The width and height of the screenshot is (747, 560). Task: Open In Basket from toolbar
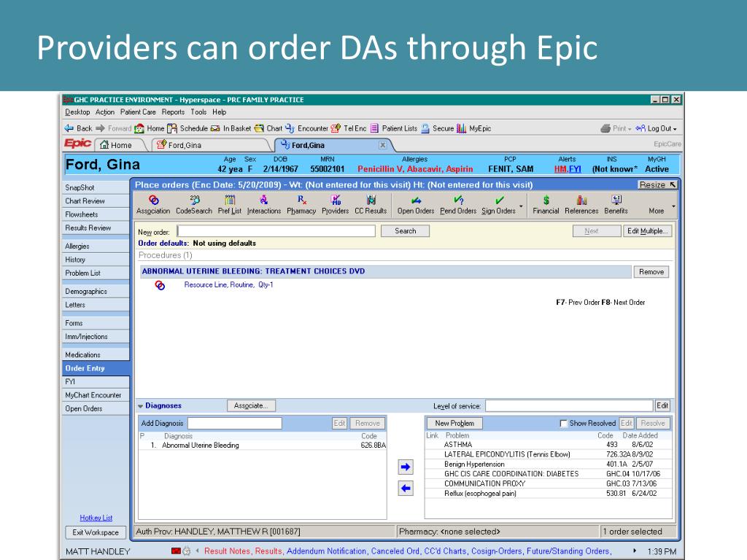coord(231,128)
